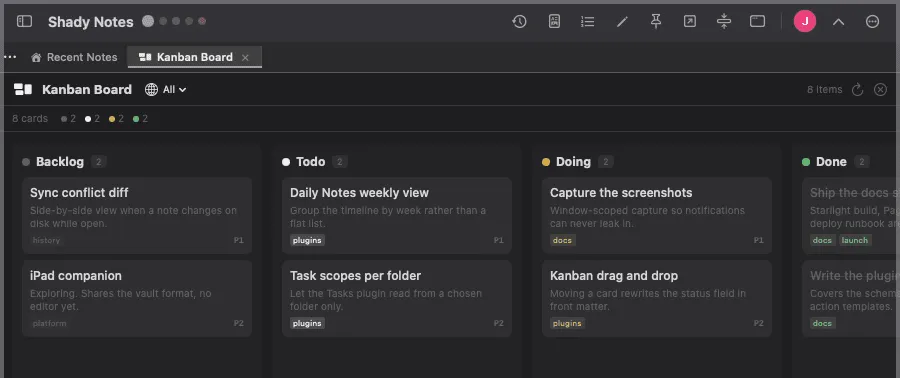The height and width of the screenshot is (378, 900).
Task: Select the Backlog column header
Action: [x=60, y=162]
